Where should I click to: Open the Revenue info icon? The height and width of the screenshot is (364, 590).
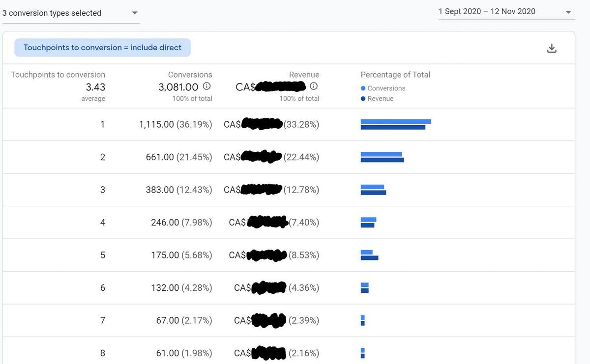pyautogui.click(x=314, y=86)
